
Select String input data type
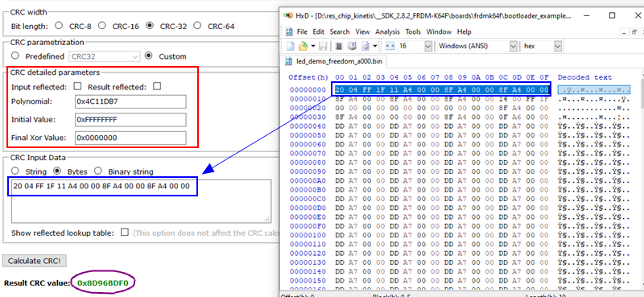click(15, 171)
